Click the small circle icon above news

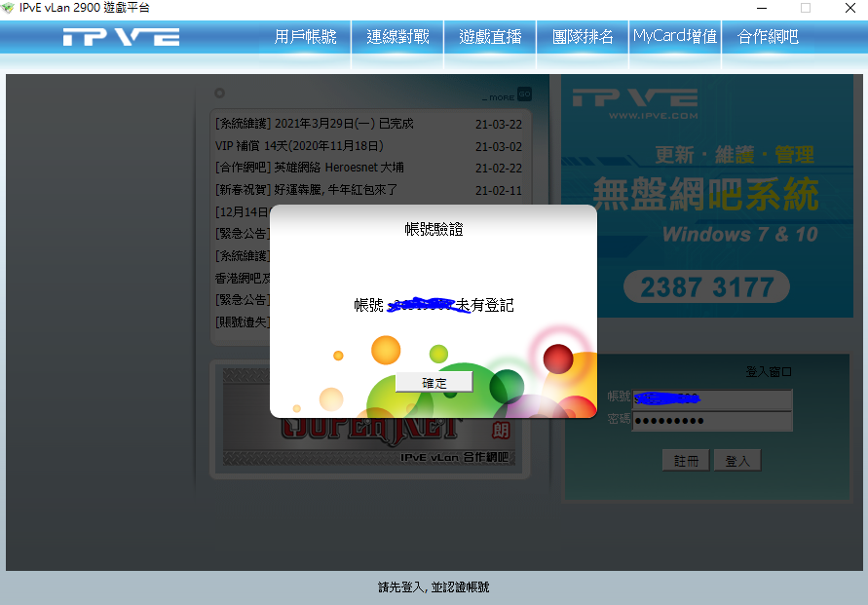(220, 93)
